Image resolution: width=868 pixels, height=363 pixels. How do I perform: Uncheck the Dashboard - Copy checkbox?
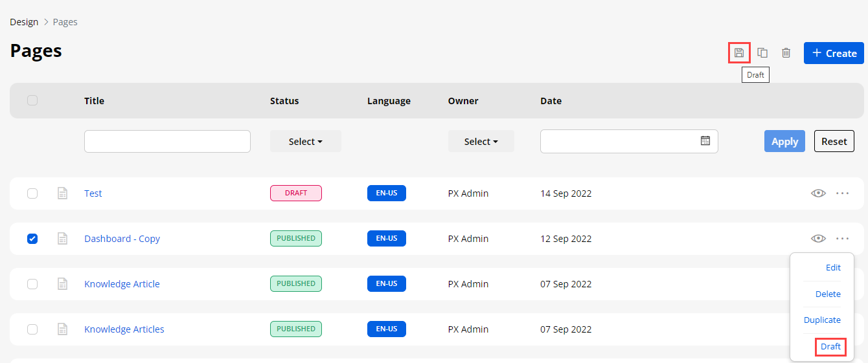point(32,239)
